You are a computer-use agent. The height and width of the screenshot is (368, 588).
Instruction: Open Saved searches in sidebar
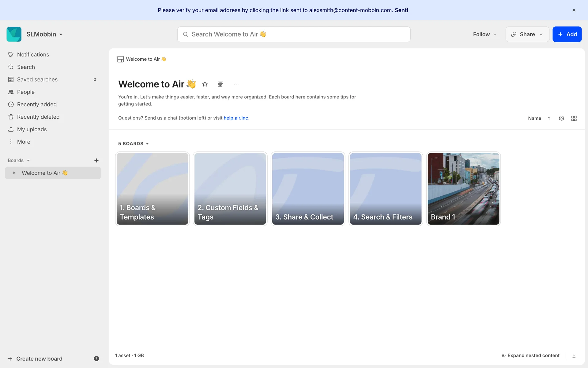pos(37,79)
